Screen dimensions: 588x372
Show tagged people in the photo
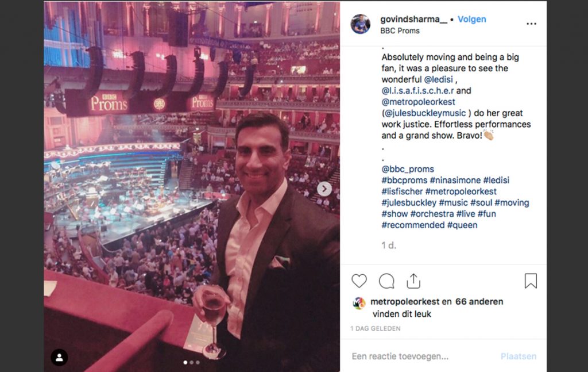click(x=59, y=358)
